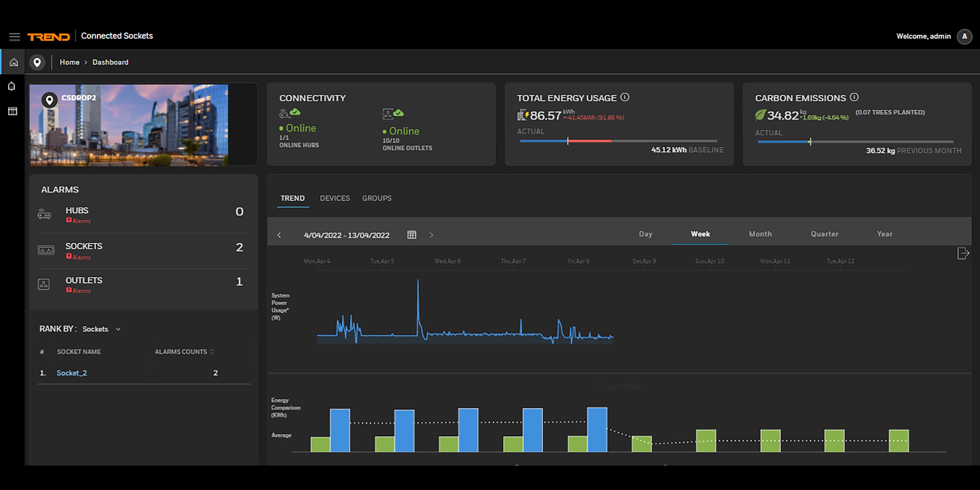Go to the next date range
This screenshot has width=980, height=490.
pyautogui.click(x=431, y=235)
